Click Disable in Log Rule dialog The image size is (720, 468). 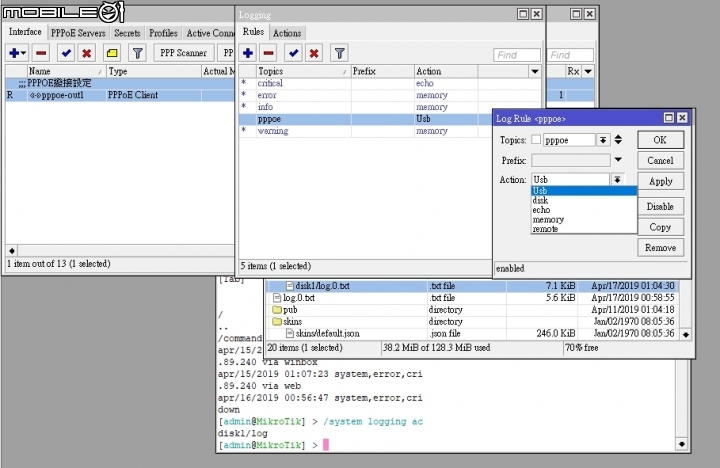660,207
